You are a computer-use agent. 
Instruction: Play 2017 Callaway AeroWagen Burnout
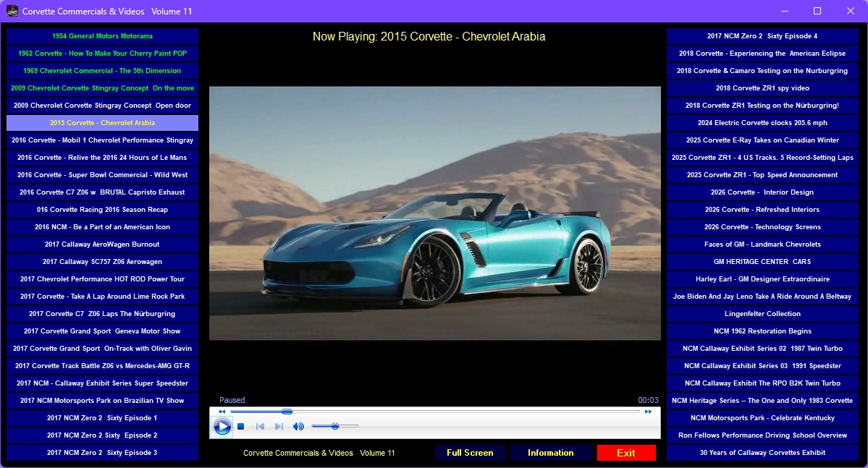[x=102, y=244]
